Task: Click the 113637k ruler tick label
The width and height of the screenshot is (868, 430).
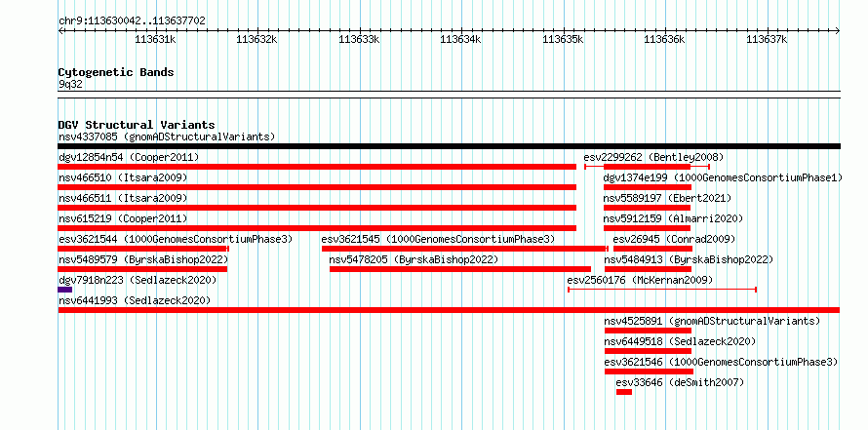Action: pyautogui.click(x=767, y=39)
